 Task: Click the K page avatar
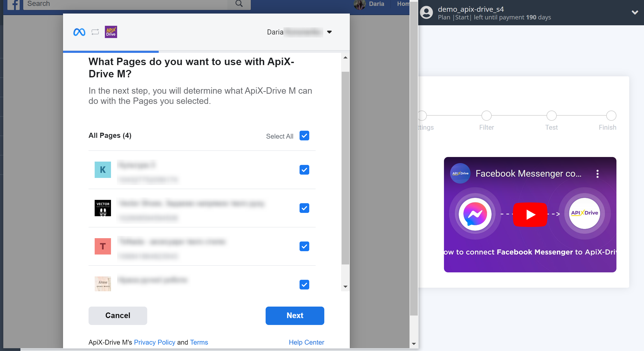click(x=103, y=170)
